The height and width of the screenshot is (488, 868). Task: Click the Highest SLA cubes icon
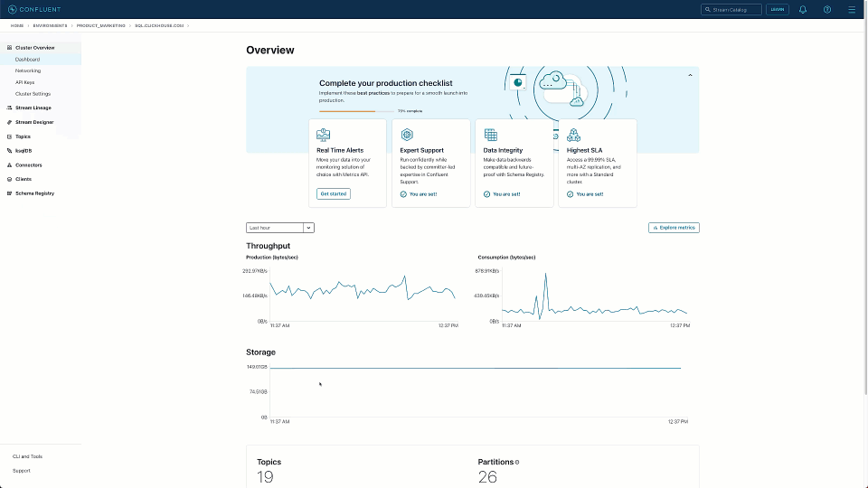[x=573, y=135]
